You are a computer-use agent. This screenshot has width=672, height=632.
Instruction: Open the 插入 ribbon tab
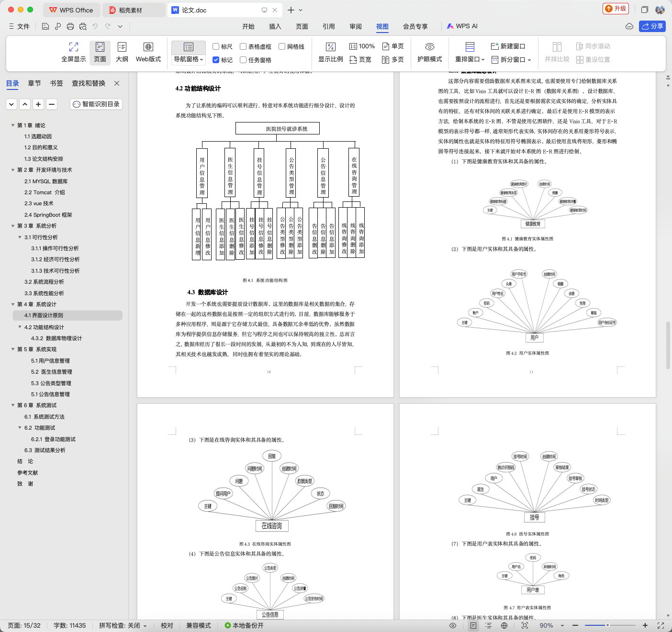275,26
